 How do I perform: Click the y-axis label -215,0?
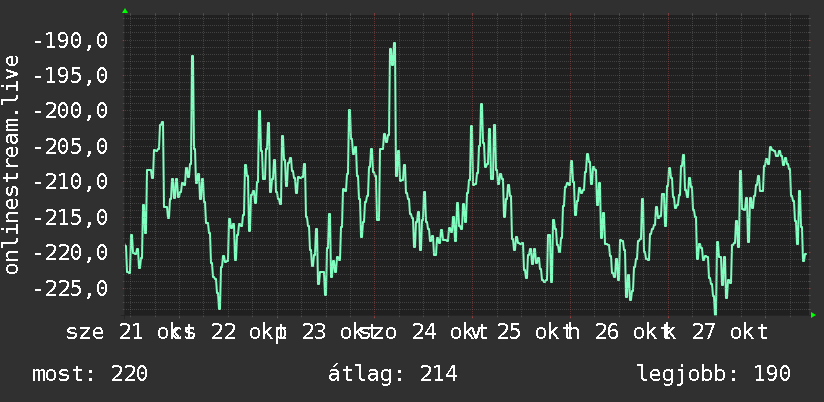click(70, 217)
